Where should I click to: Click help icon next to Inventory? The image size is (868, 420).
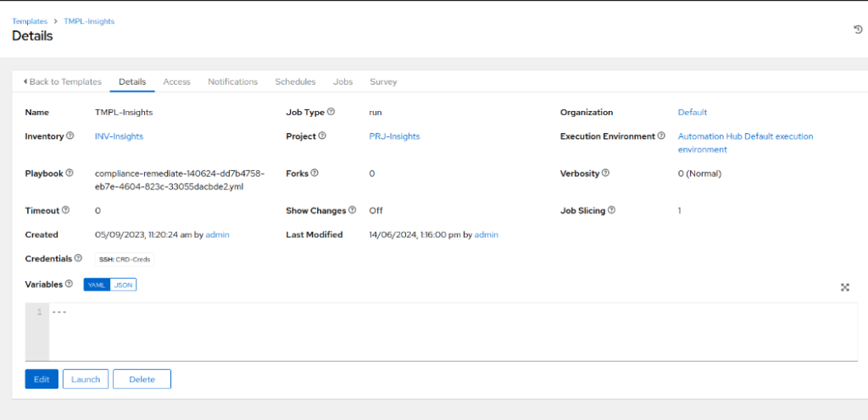point(70,135)
